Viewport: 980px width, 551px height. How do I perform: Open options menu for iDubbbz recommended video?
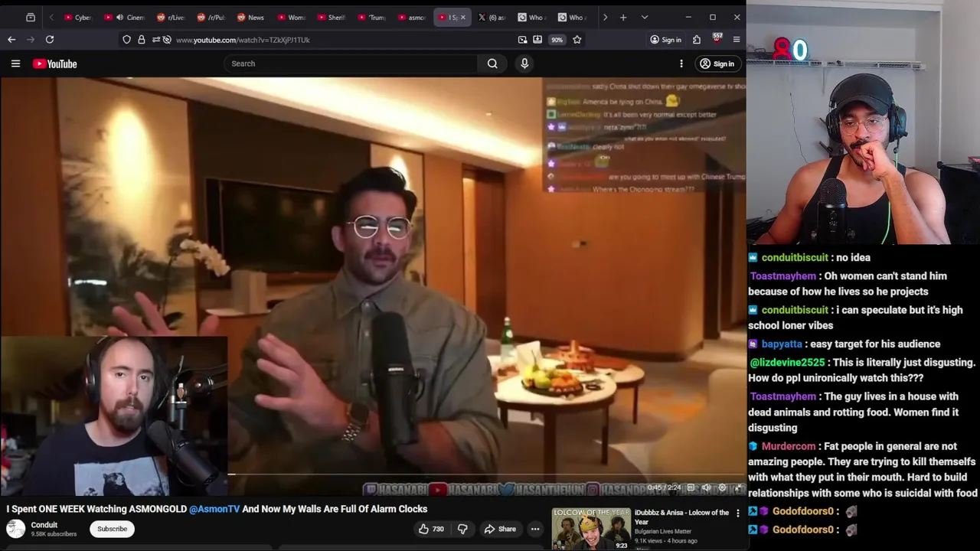[x=738, y=514]
